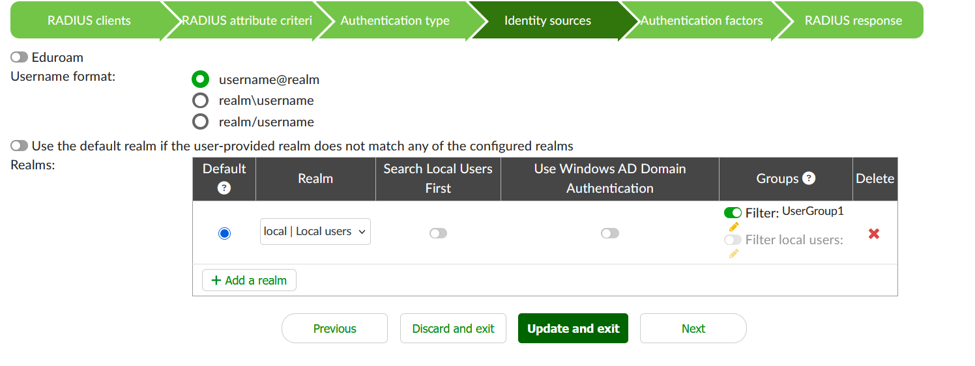Click the Previous button

(335, 328)
